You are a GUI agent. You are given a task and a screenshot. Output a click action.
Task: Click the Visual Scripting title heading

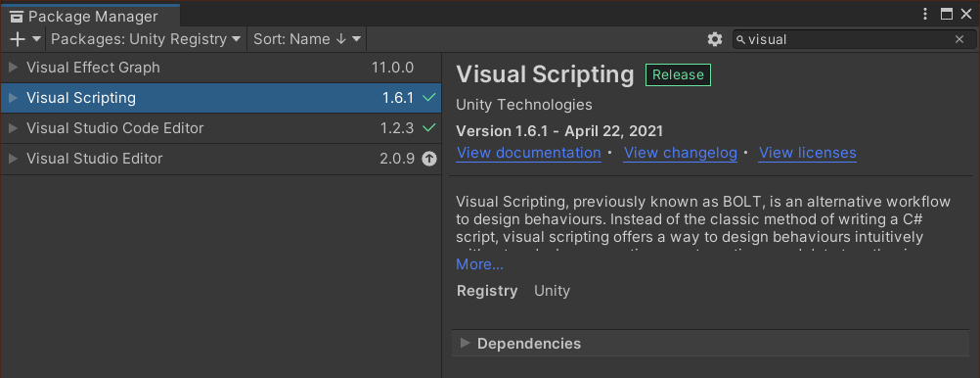[545, 75]
